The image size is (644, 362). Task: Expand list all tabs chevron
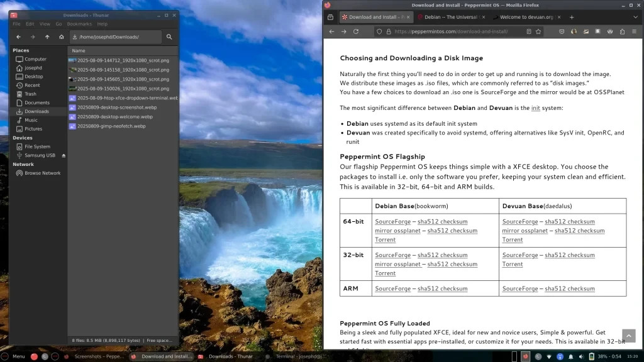[x=635, y=17]
